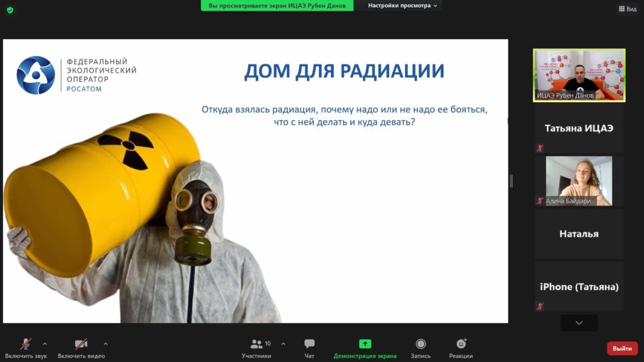Toggle Включить видео camera on
644x362 pixels.
pos(81,347)
